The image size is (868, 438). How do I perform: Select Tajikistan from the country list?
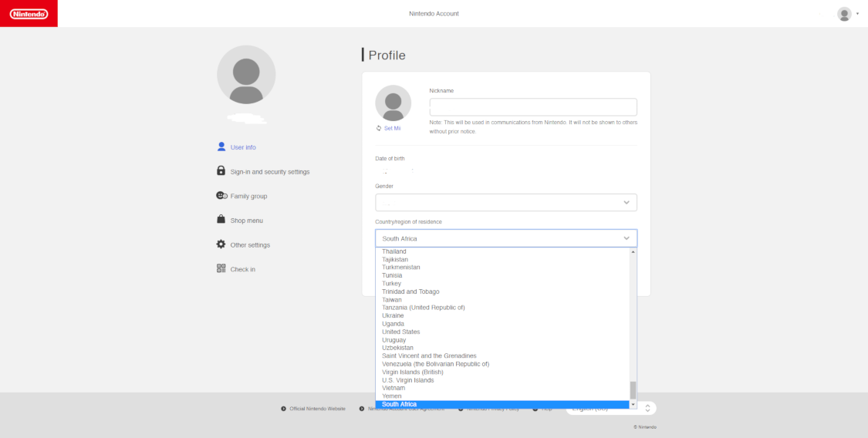(502, 259)
